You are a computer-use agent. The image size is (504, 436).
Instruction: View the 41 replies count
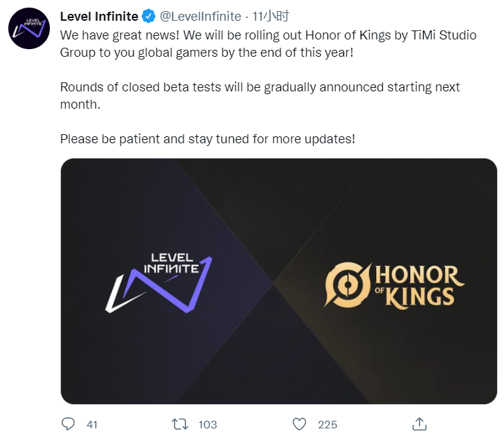click(92, 424)
